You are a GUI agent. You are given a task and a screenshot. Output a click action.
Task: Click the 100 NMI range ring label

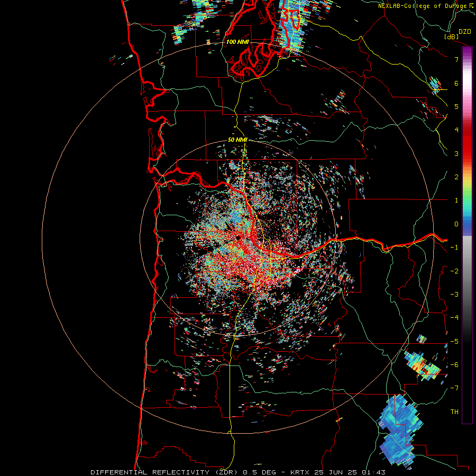237,42
